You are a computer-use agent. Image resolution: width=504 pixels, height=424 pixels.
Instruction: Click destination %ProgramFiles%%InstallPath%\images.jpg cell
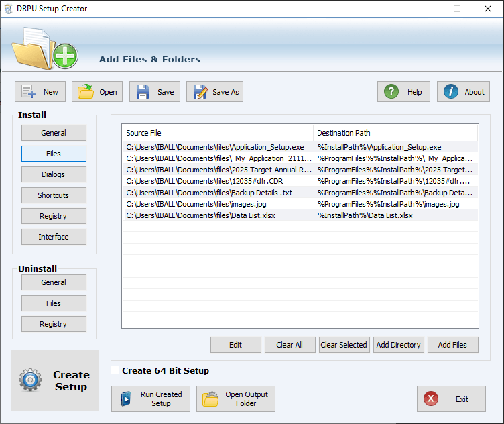(x=395, y=204)
